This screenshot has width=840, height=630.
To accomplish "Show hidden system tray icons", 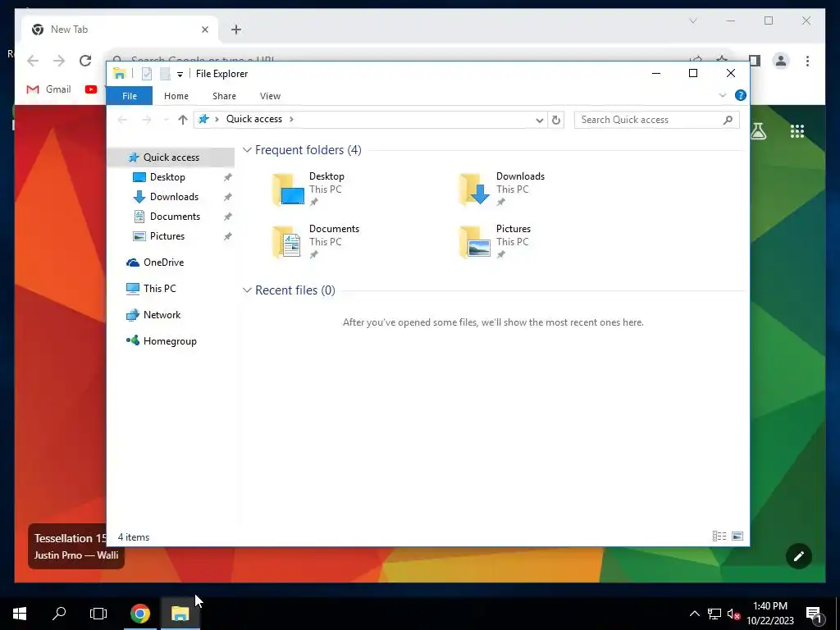I will coord(694,614).
